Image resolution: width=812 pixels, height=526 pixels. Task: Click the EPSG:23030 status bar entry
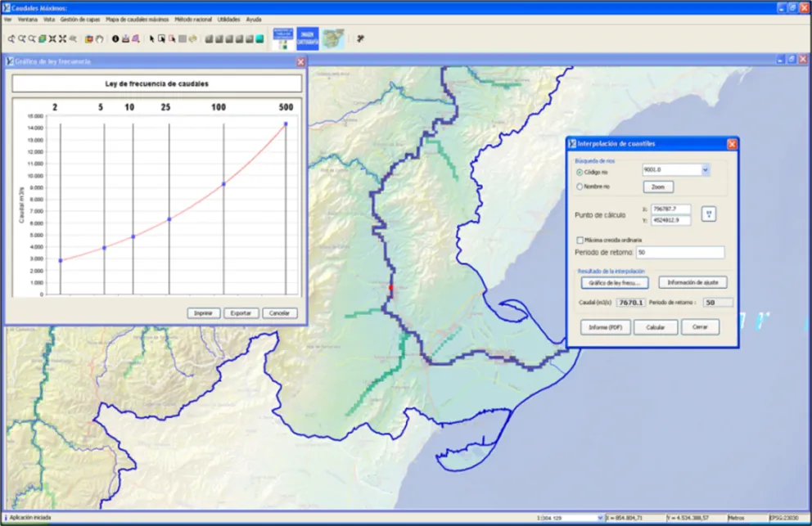pyautogui.click(x=784, y=518)
